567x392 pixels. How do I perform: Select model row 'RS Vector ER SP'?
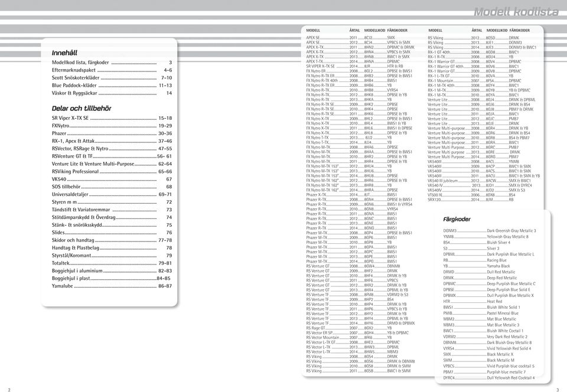click(x=357, y=333)
